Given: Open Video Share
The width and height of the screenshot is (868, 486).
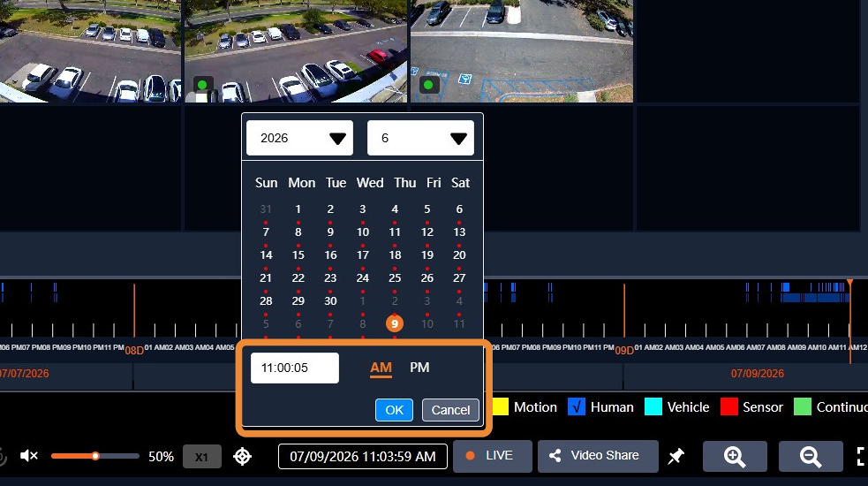Looking at the screenshot, I should coord(598,456).
